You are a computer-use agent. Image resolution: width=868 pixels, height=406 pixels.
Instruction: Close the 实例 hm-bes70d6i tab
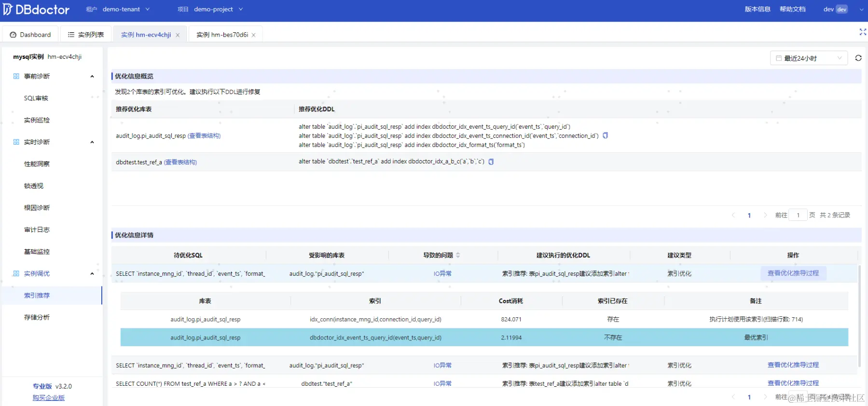point(253,35)
